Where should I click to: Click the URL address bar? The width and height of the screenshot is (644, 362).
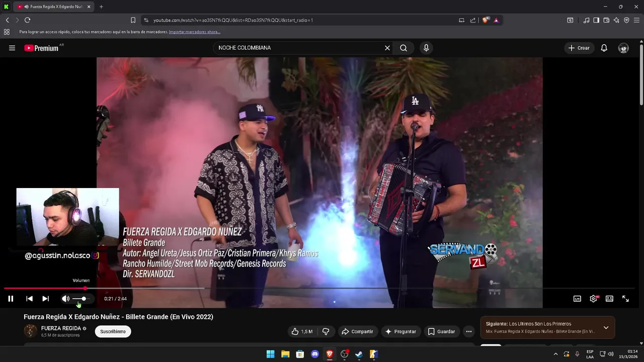click(x=302, y=20)
